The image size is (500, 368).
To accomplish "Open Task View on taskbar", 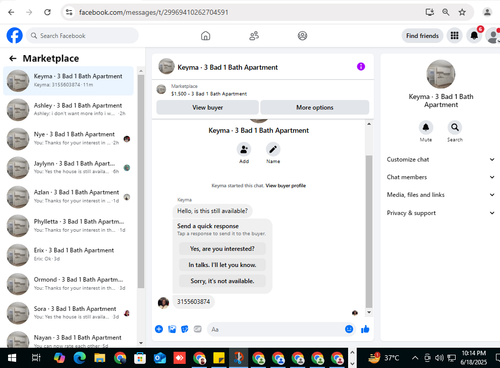I will 36,358.
